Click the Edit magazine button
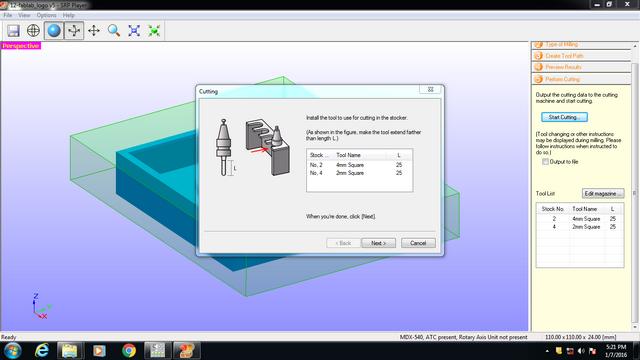Viewport: 640px width, 360px height. [603, 193]
